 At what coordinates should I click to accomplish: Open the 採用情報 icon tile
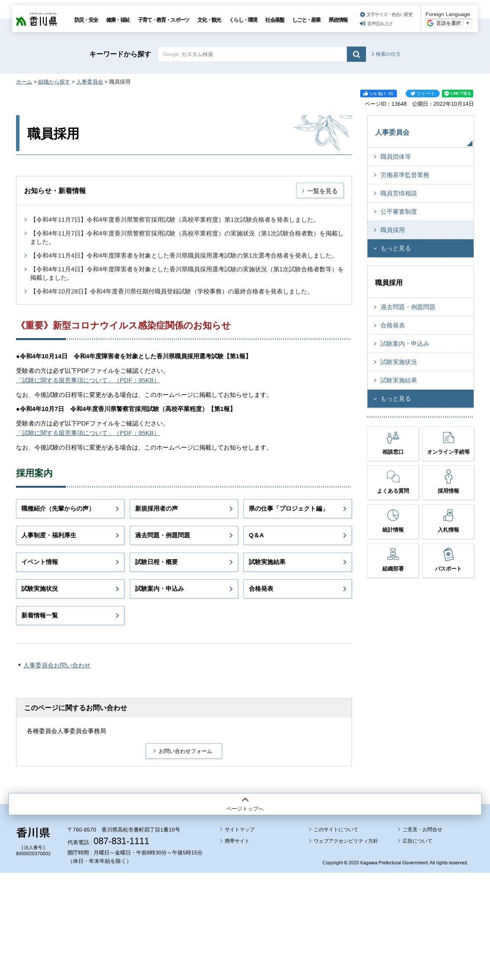(x=448, y=483)
